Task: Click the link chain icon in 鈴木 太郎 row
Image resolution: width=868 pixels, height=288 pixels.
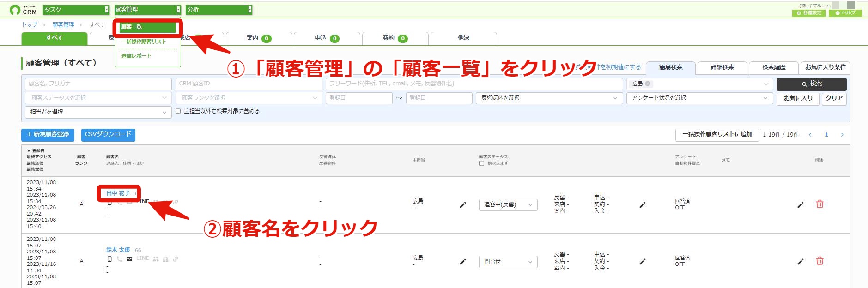Action: point(176,259)
